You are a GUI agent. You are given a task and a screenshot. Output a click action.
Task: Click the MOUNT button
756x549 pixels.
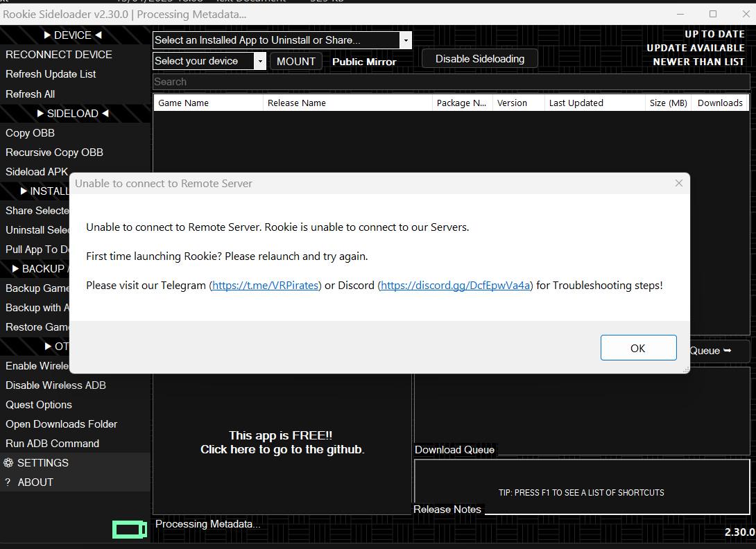(x=296, y=61)
